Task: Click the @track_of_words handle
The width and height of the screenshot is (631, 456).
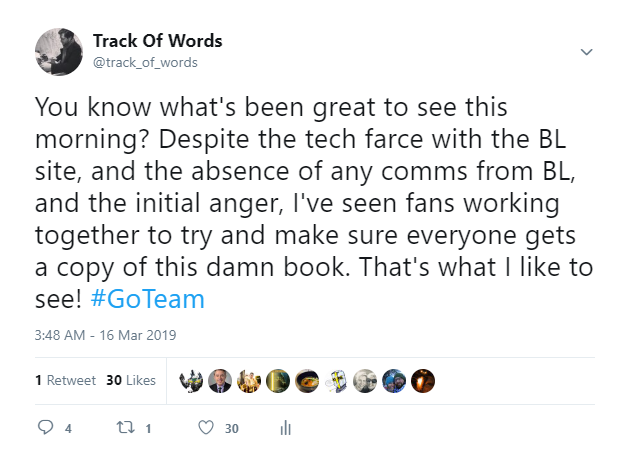Action: coord(145,62)
